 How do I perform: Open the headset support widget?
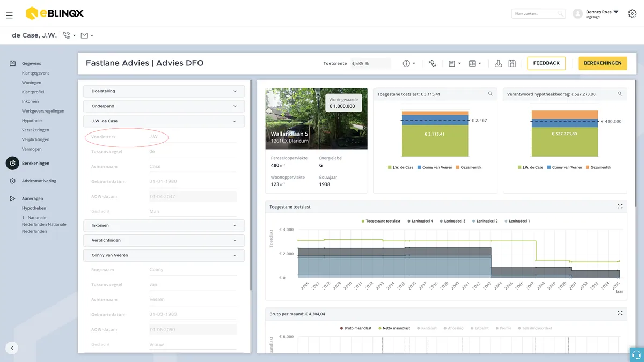pos(636,354)
